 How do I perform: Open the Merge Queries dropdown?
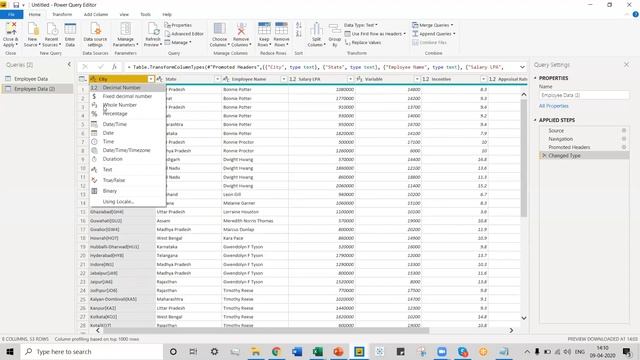tap(433, 25)
